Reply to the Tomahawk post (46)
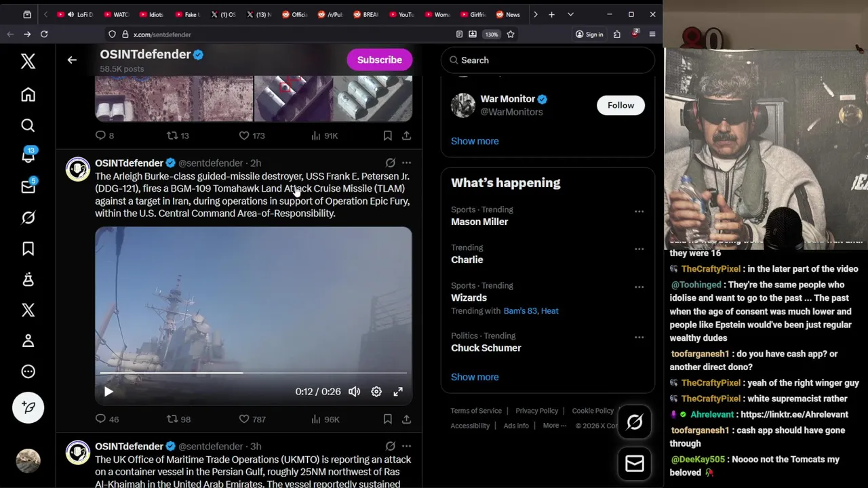This screenshot has height=488, width=868. pyautogui.click(x=106, y=420)
